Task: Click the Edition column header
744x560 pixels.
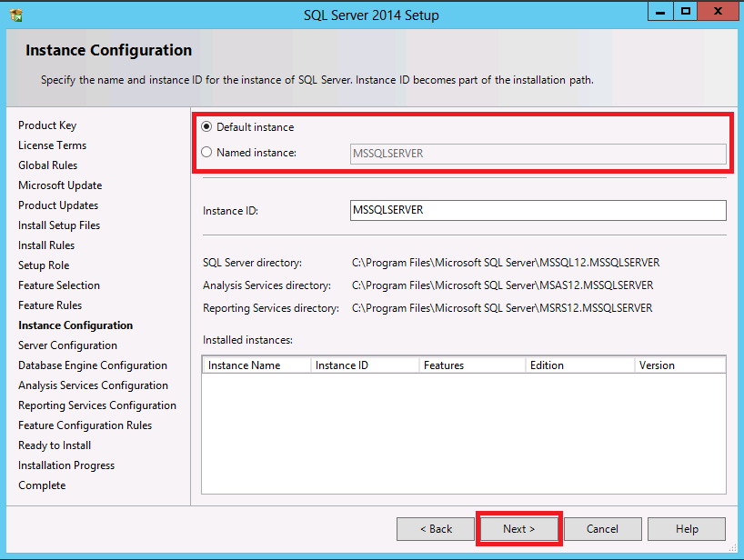Action: (x=578, y=365)
